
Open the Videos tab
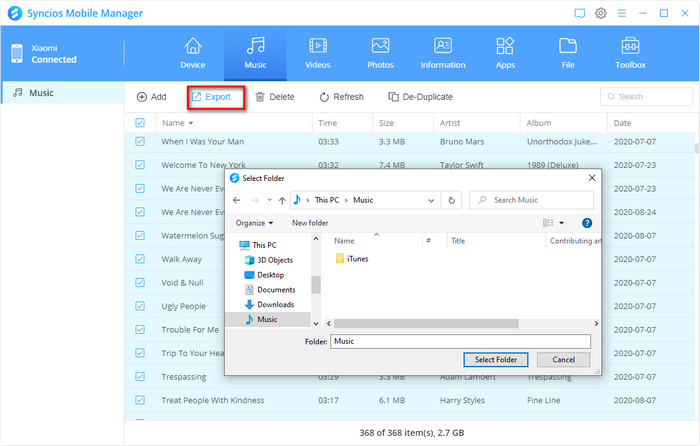click(318, 53)
